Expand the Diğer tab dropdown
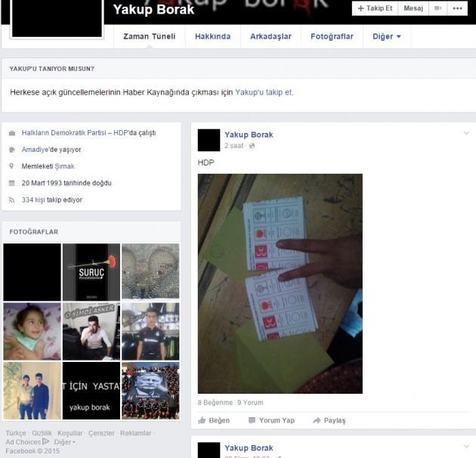This screenshot has width=476, height=458. tap(387, 36)
